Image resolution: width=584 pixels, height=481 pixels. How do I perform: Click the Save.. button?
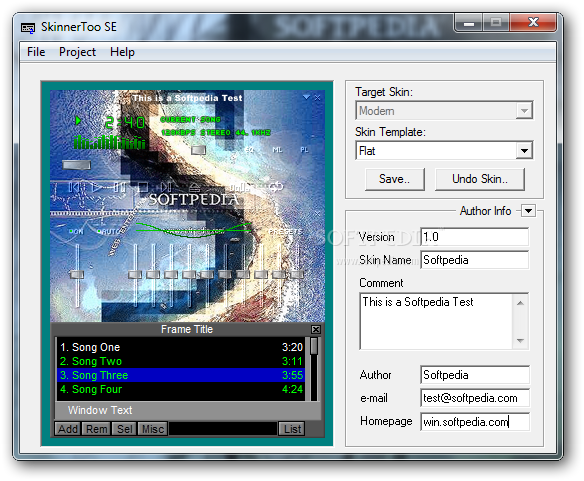click(x=394, y=179)
